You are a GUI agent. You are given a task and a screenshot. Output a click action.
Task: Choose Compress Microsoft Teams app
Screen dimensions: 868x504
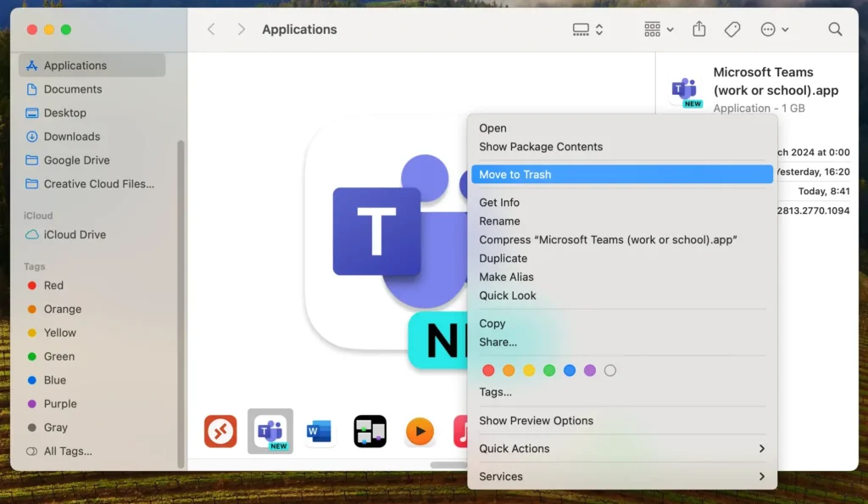622,240
